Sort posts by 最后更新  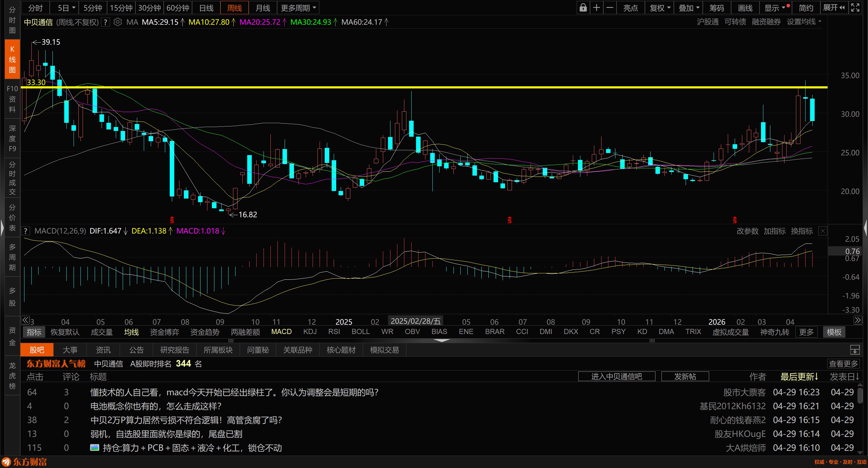pyautogui.click(x=799, y=377)
